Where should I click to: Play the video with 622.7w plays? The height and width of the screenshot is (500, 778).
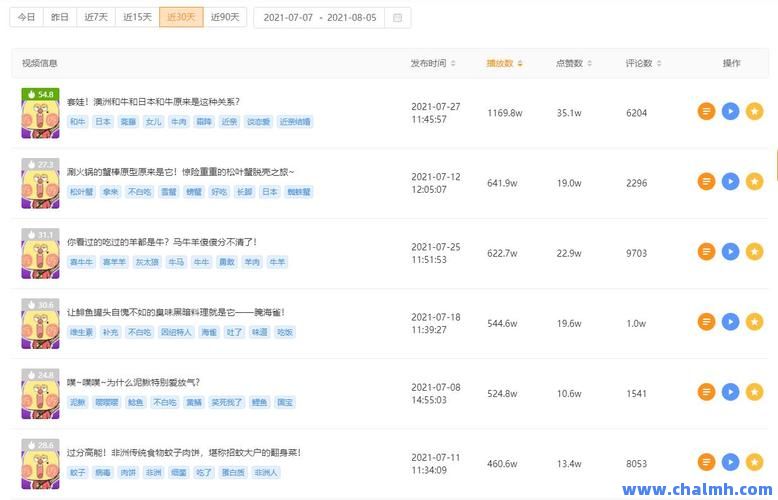(x=730, y=251)
